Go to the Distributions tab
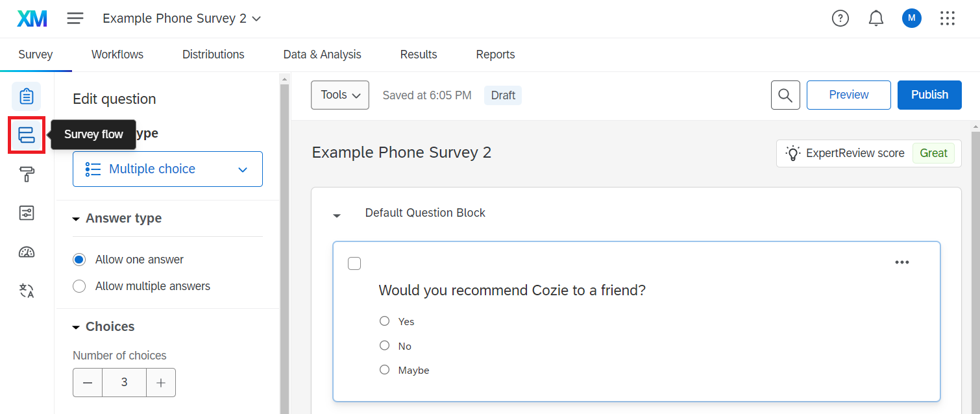This screenshot has width=980, height=414. tap(213, 55)
